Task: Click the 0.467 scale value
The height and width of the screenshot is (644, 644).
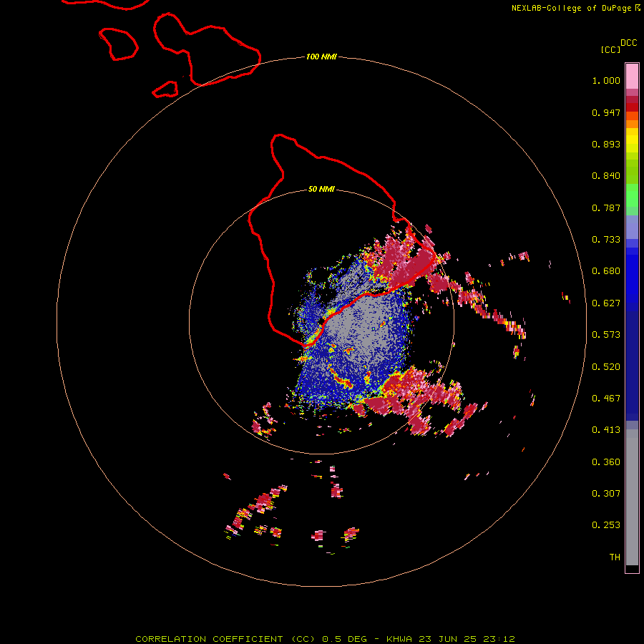Action: pos(606,399)
